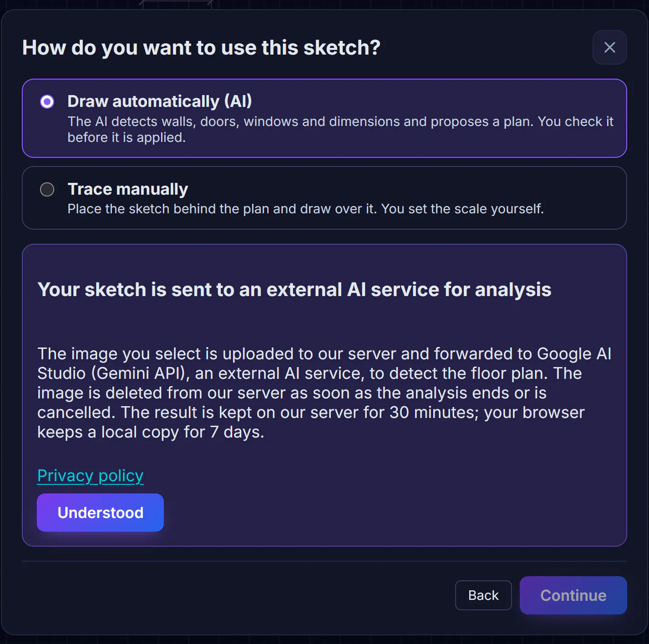Click the "Your sketch is sent to an external AI service" heading
The height and width of the screenshot is (644, 649).
click(294, 290)
